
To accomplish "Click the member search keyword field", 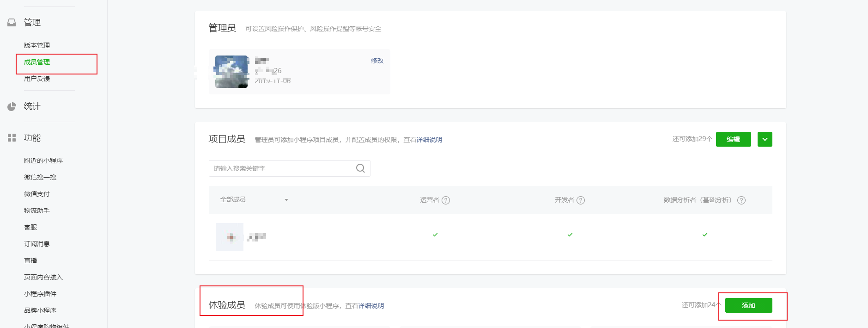I will coord(290,168).
